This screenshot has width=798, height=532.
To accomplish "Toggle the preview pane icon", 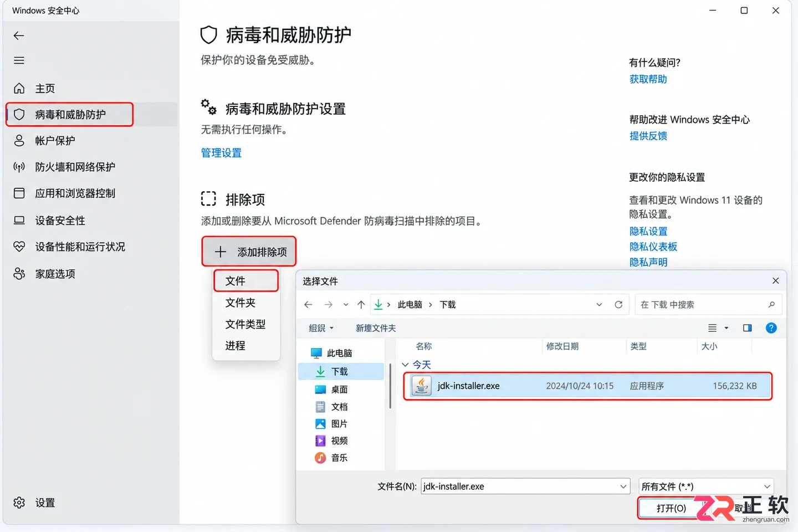I will coord(747,328).
